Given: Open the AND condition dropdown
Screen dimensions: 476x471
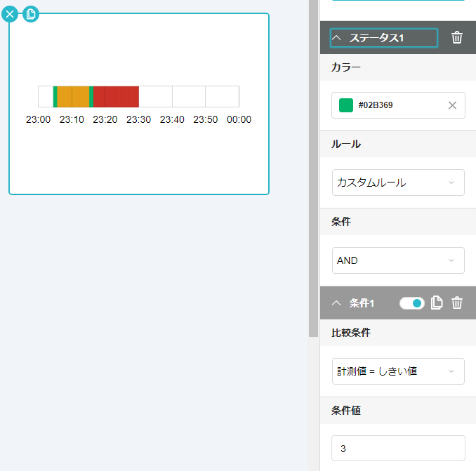Looking at the screenshot, I should (x=398, y=260).
